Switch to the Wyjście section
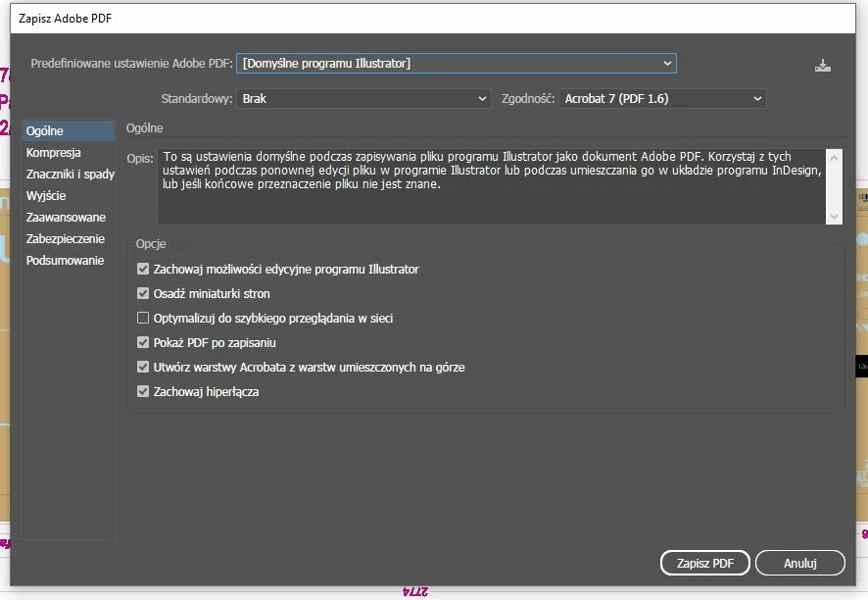This screenshot has height=600, width=868. [x=69, y=195]
